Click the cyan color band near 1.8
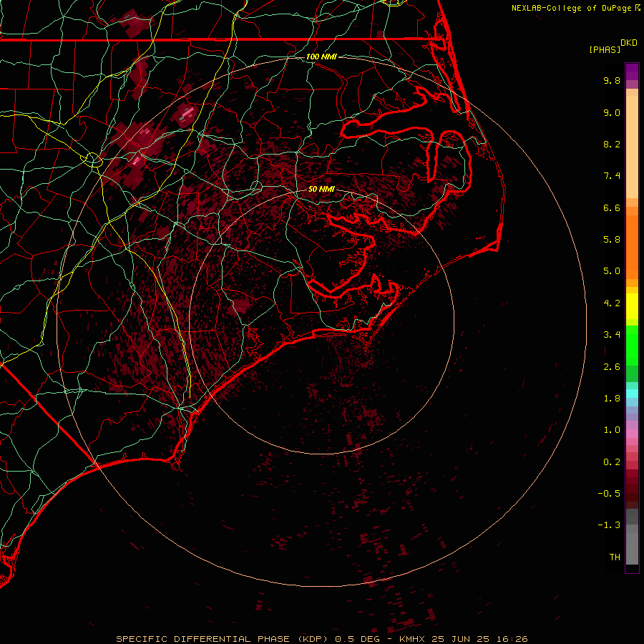 [x=632, y=393]
